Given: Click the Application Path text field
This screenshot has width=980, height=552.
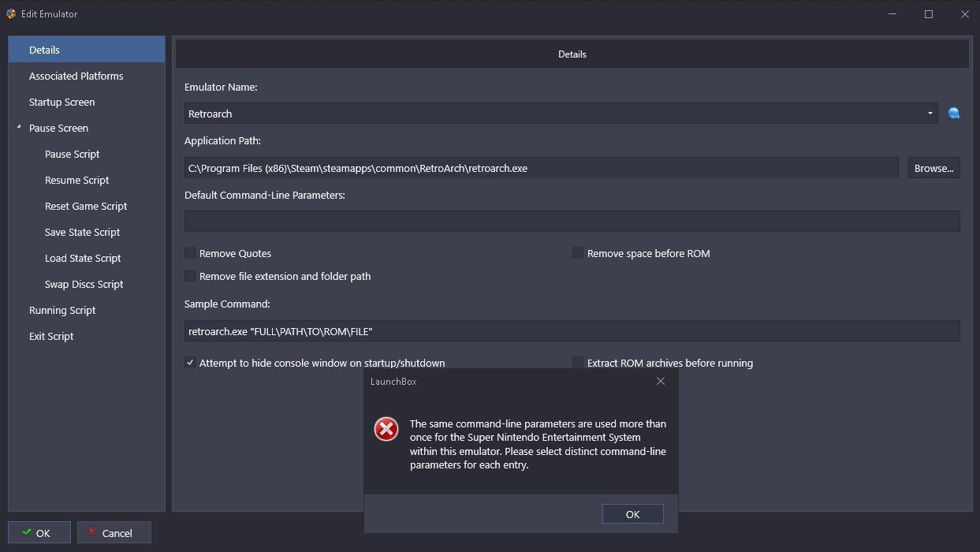Looking at the screenshot, I should pyautogui.click(x=542, y=168).
